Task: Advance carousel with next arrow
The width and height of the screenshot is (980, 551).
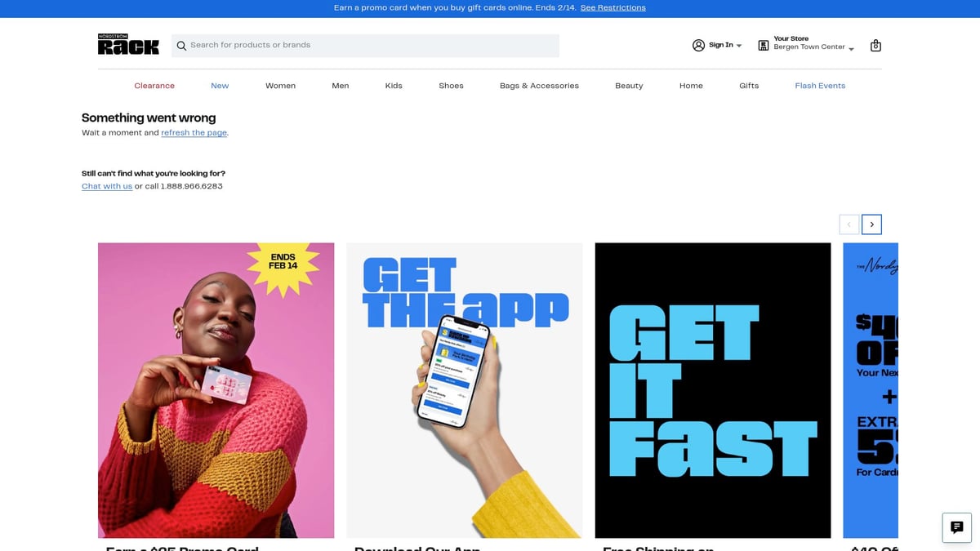Action: coord(871,224)
